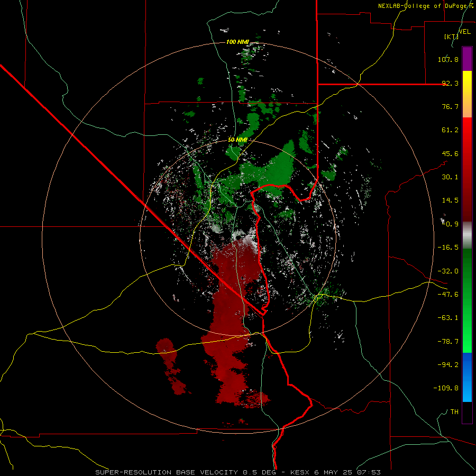Select the -0.9 scale label
476x476 pixels.
450,224
